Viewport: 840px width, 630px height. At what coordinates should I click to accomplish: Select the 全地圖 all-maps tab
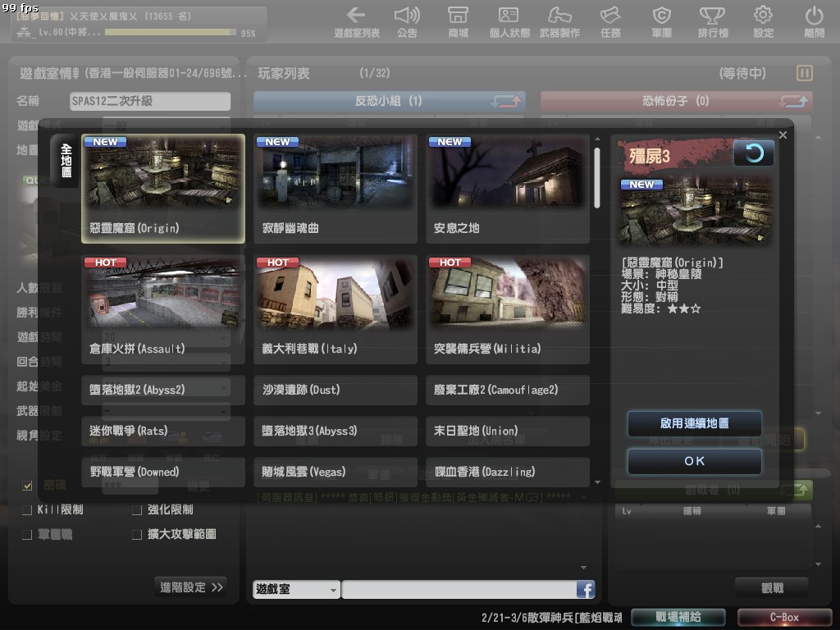66,160
